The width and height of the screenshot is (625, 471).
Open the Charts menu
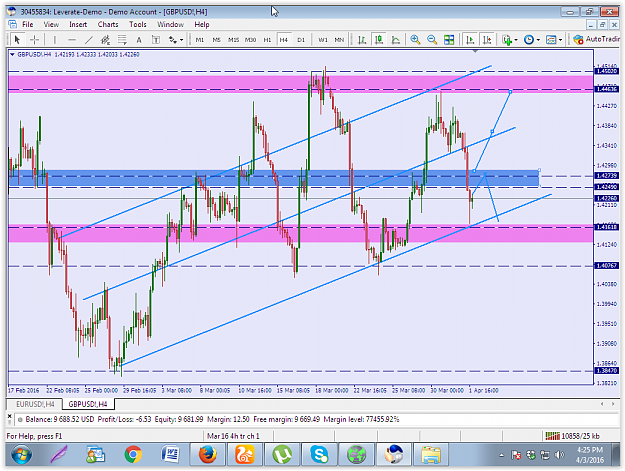click(x=108, y=24)
